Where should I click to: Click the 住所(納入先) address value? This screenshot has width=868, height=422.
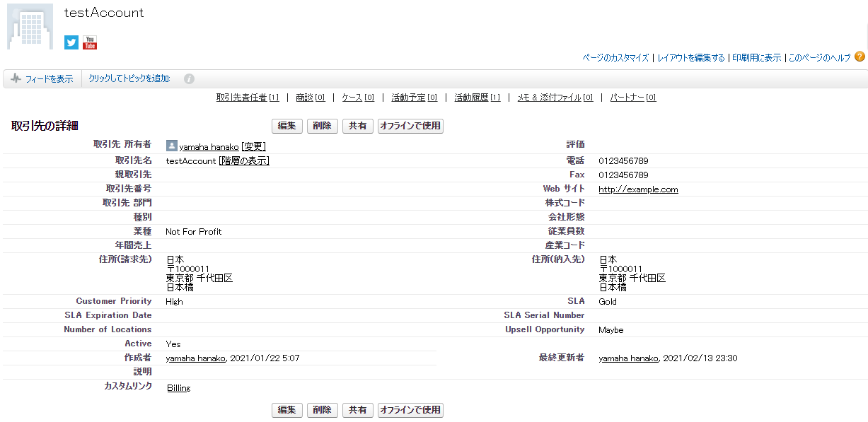(632, 274)
